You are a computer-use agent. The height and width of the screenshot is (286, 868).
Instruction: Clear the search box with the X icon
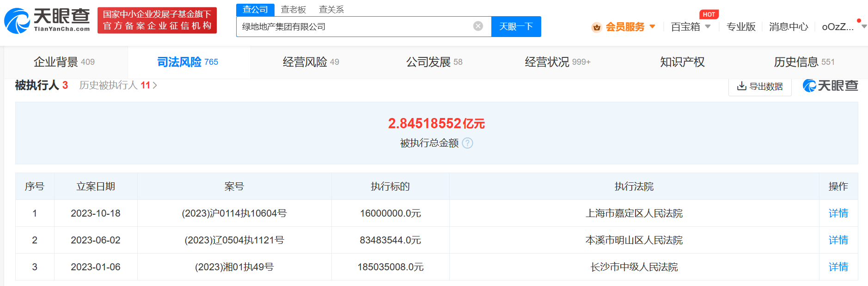point(478,26)
